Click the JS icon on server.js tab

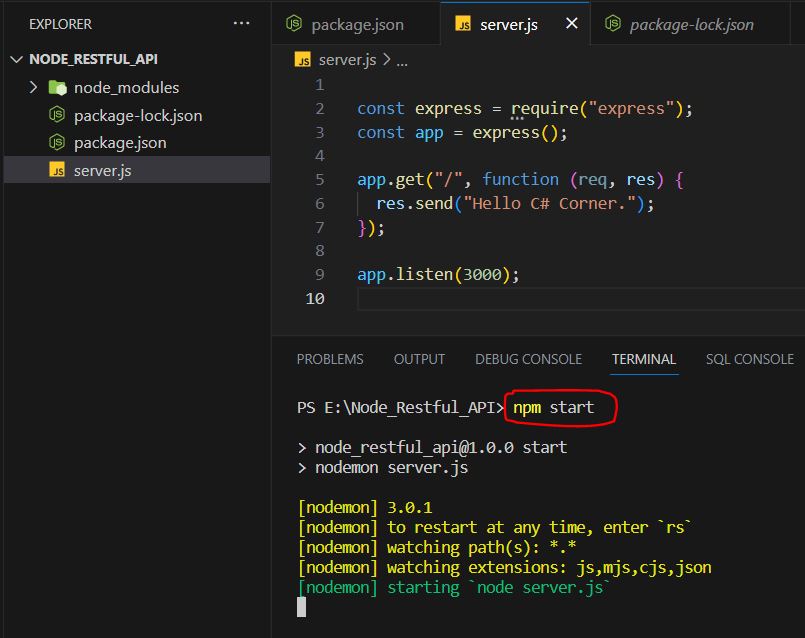coord(463,24)
